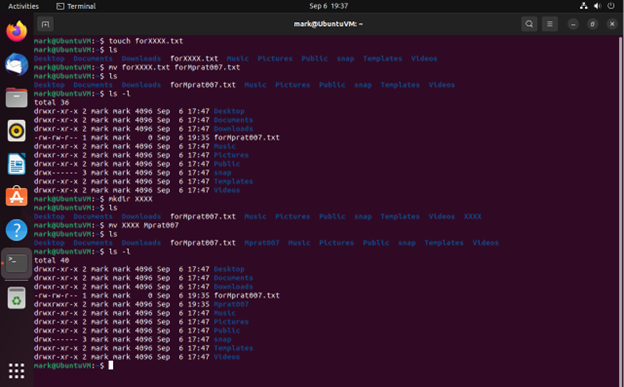Click the 'total 36' line
Screen dimensions: 624x387
51,102
